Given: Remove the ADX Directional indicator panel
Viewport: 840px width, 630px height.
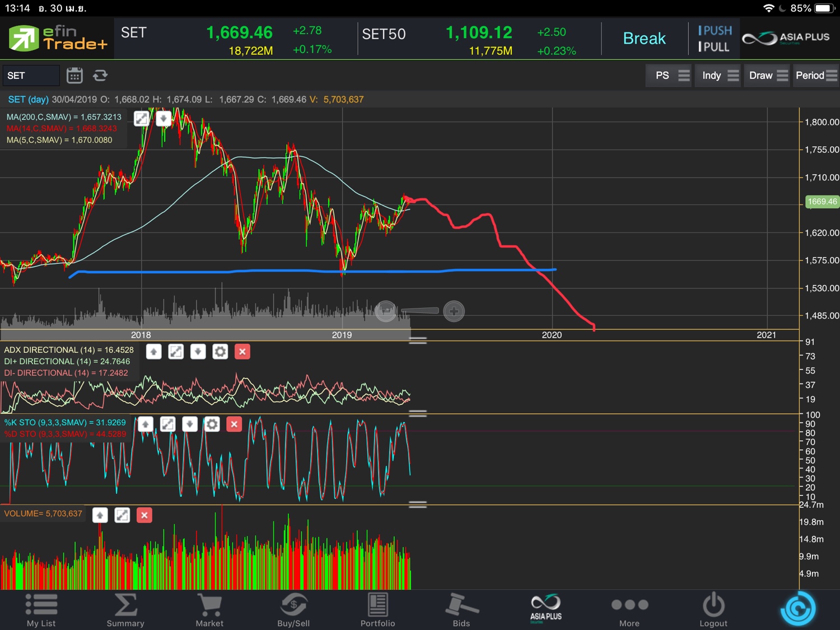Looking at the screenshot, I should coord(242,352).
